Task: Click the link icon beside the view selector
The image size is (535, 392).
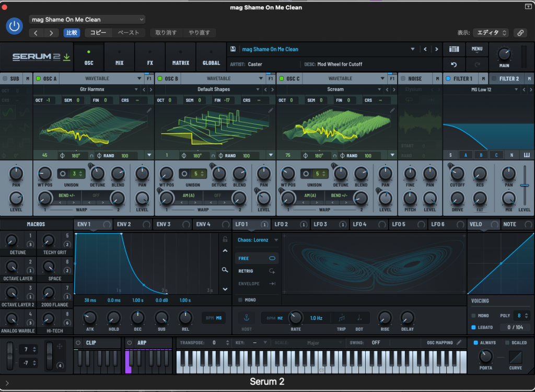Action: [x=520, y=33]
